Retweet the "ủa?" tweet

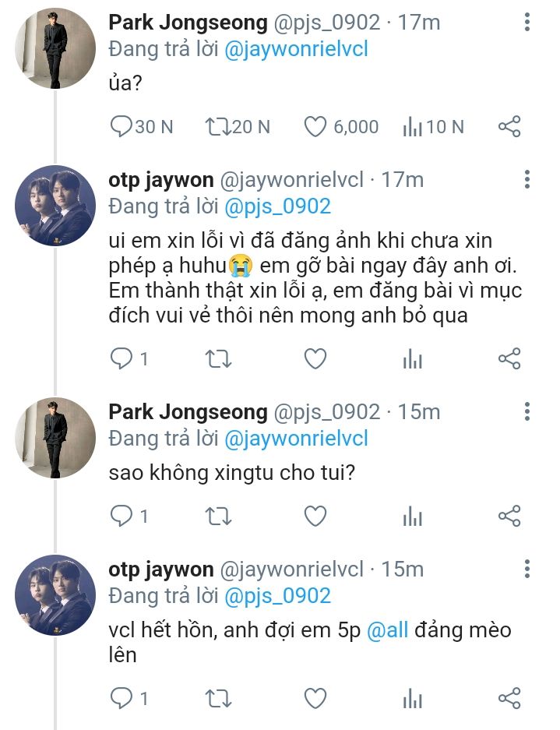click(217, 126)
